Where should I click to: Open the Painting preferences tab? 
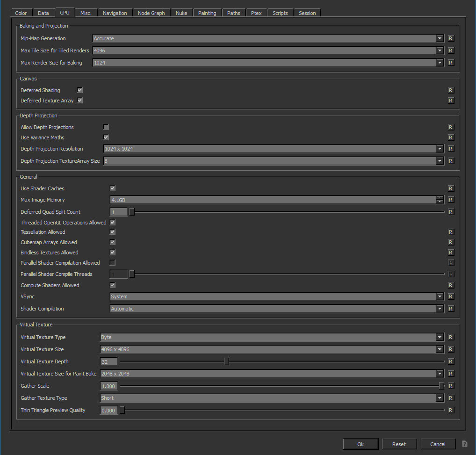pyautogui.click(x=207, y=13)
